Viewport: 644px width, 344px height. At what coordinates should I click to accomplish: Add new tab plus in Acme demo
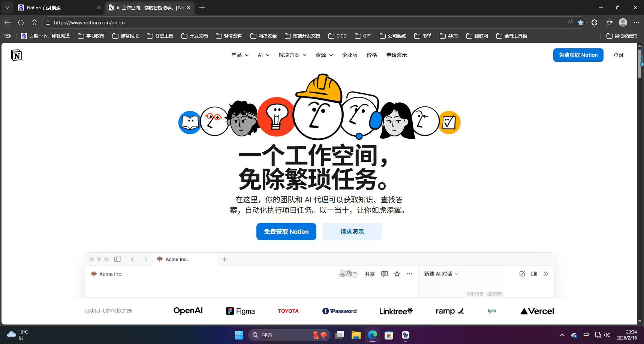tap(225, 259)
